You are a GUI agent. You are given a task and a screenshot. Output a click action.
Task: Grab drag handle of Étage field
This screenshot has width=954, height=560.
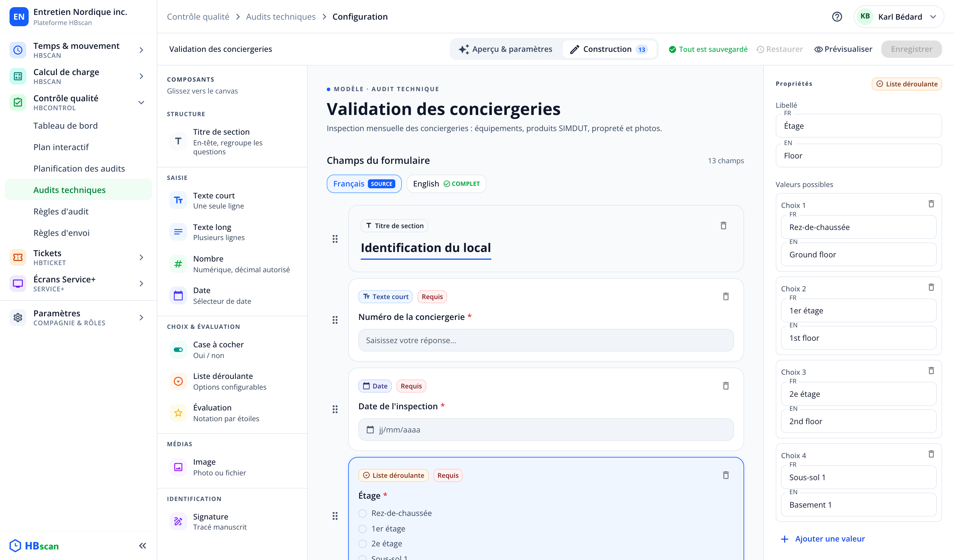point(335,516)
